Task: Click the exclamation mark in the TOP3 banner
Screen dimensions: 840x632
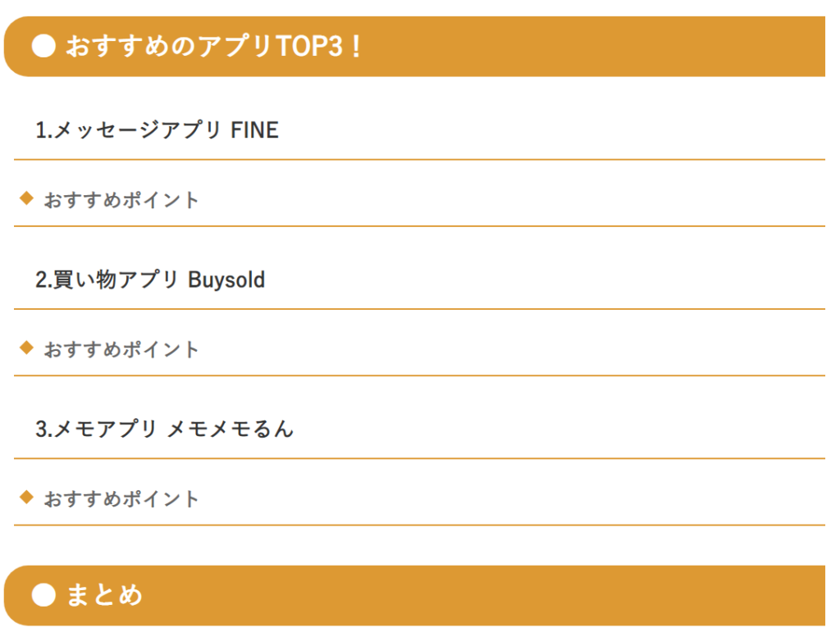Action: [x=354, y=47]
